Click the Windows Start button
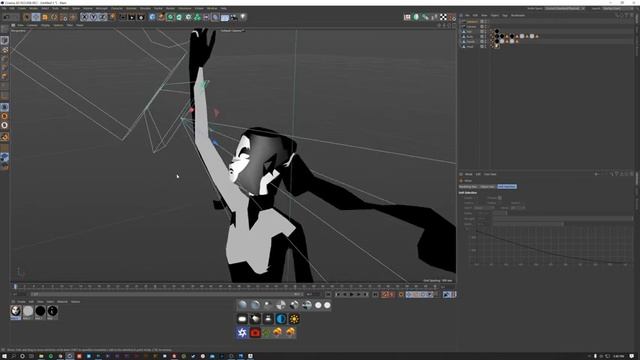The height and width of the screenshot is (360, 640). [x=3, y=356]
